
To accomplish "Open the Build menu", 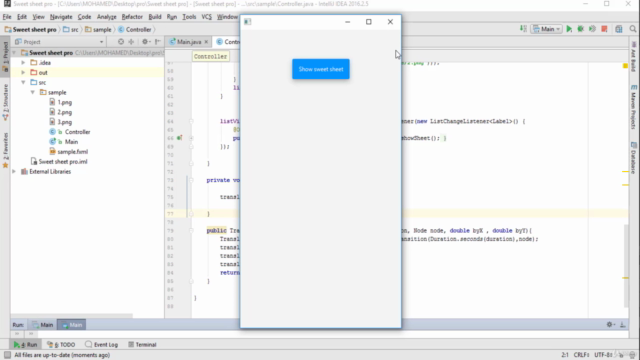I will click(155, 17).
